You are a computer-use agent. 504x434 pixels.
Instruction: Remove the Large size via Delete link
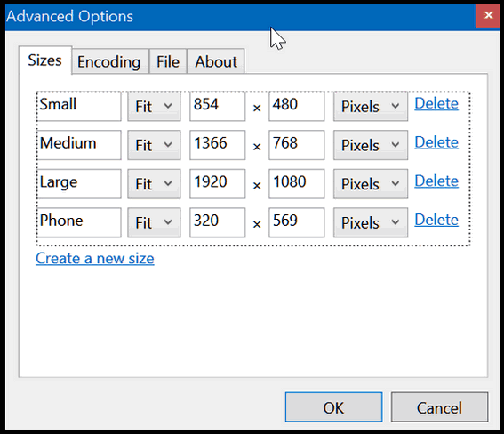(x=436, y=181)
